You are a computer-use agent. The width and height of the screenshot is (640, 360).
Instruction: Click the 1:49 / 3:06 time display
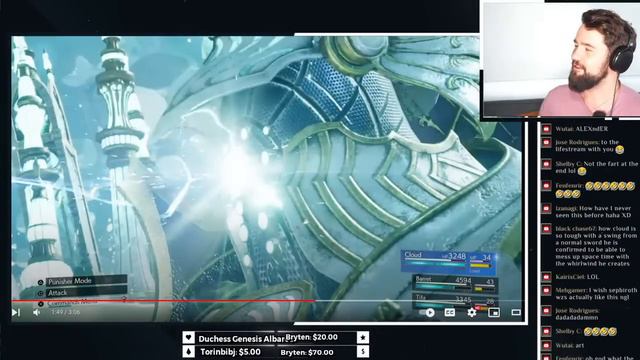pos(66,312)
